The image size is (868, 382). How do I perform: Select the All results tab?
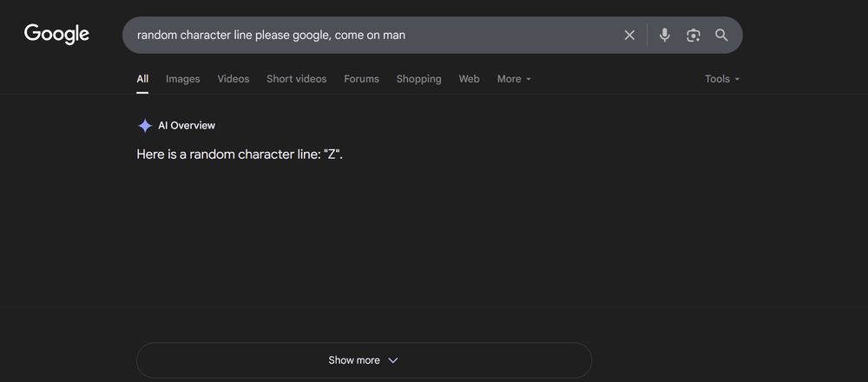pyautogui.click(x=142, y=79)
